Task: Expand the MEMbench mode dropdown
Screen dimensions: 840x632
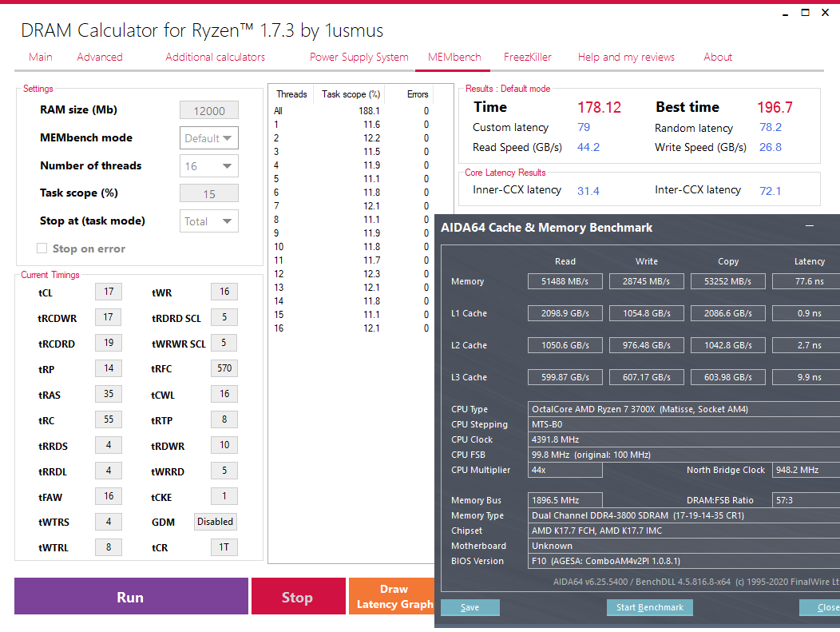Action: [x=209, y=137]
